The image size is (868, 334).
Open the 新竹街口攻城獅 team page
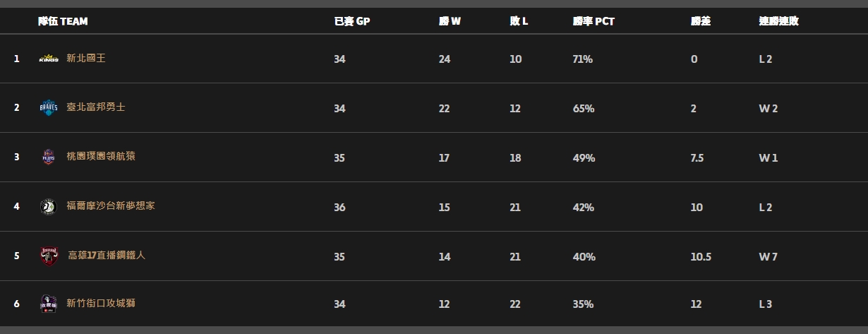pyautogui.click(x=101, y=304)
